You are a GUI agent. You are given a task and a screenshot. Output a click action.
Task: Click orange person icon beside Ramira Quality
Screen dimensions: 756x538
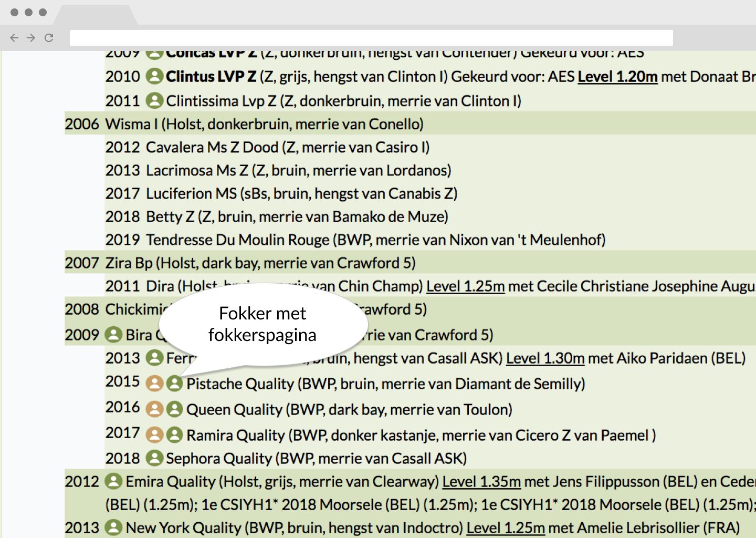click(154, 434)
